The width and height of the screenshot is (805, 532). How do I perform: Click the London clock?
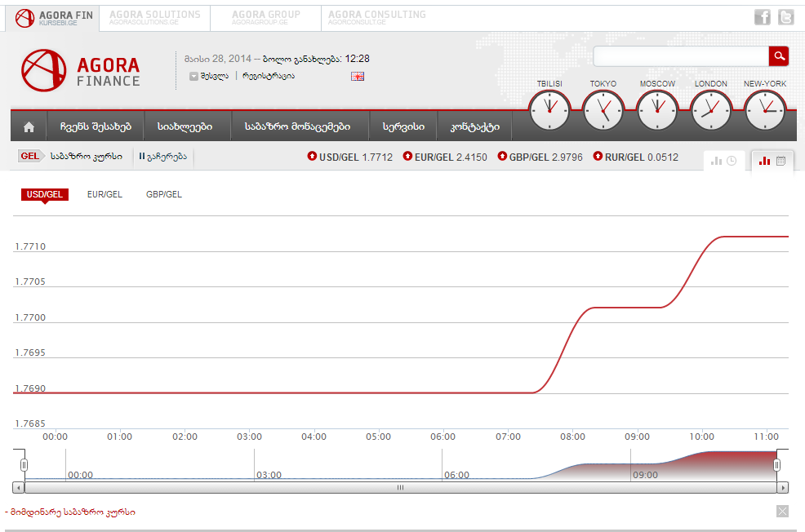pos(711,110)
